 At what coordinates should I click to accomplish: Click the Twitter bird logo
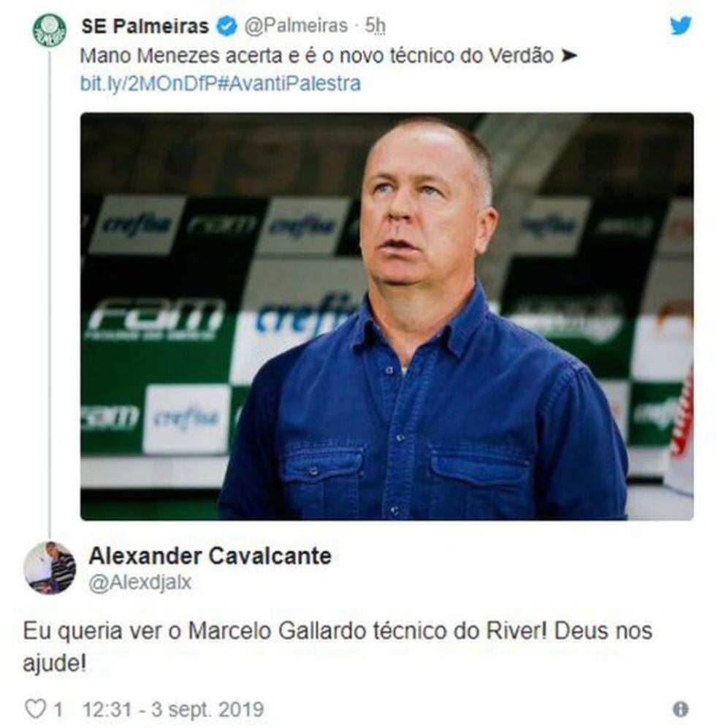[x=680, y=25]
